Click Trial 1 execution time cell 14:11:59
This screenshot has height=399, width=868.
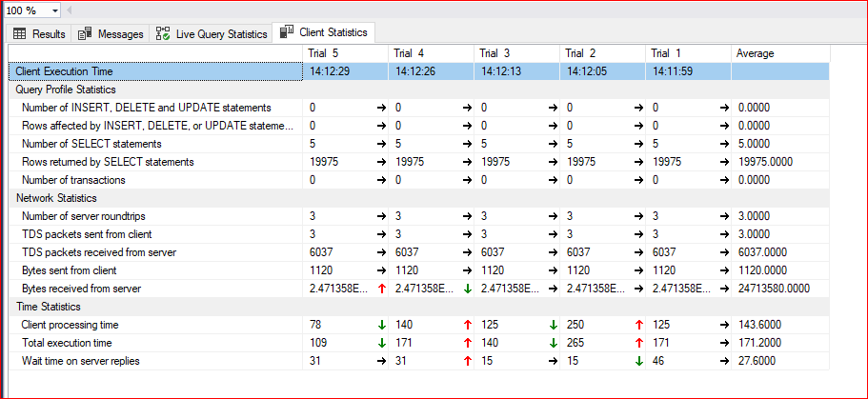672,71
